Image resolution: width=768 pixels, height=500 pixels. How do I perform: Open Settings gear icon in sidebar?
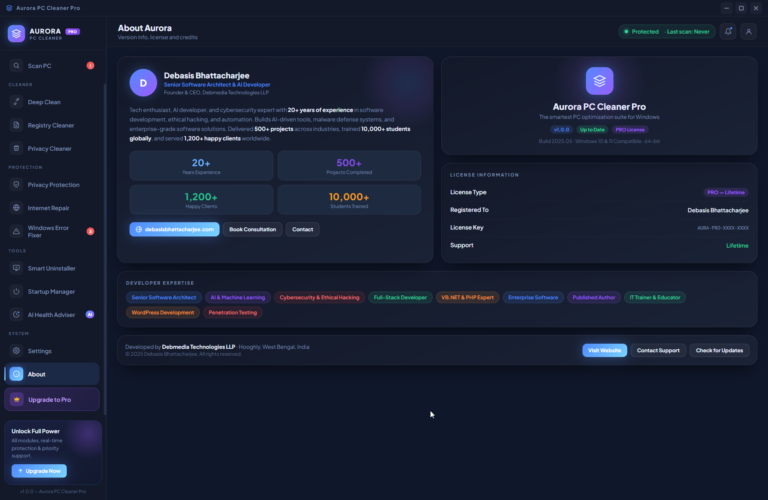pos(16,351)
